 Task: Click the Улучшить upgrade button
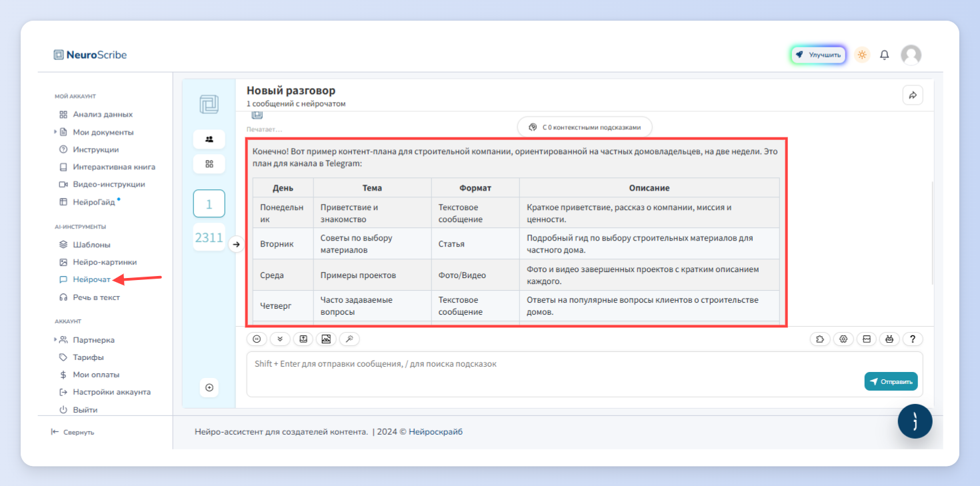[x=818, y=55]
